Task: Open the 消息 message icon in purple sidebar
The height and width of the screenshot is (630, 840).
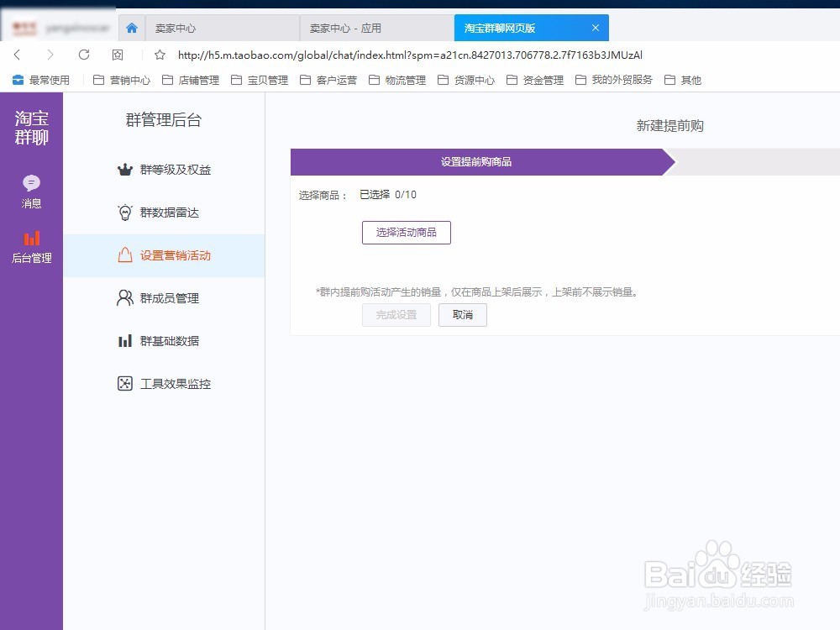Action: pos(31,183)
